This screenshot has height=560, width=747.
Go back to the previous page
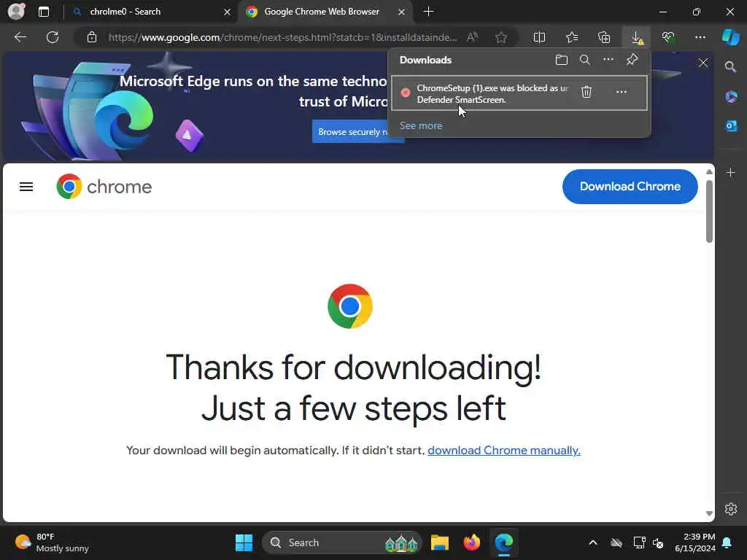point(20,37)
